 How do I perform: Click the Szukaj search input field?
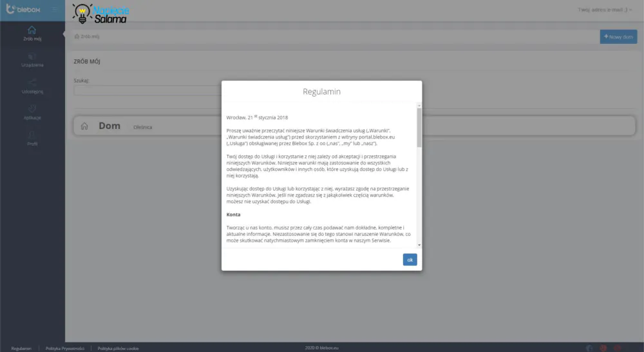tap(148, 90)
